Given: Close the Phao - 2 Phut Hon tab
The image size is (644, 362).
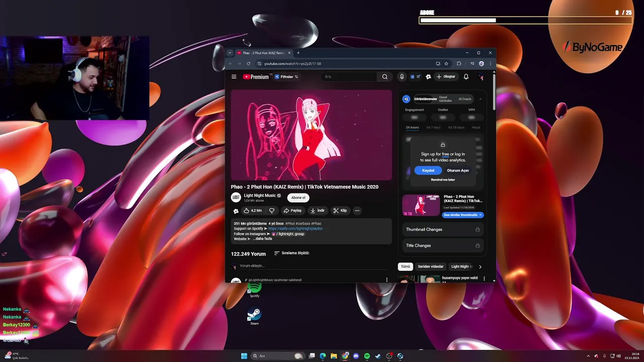Looking at the screenshot, I should pyautogui.click(x=289, y=53).
